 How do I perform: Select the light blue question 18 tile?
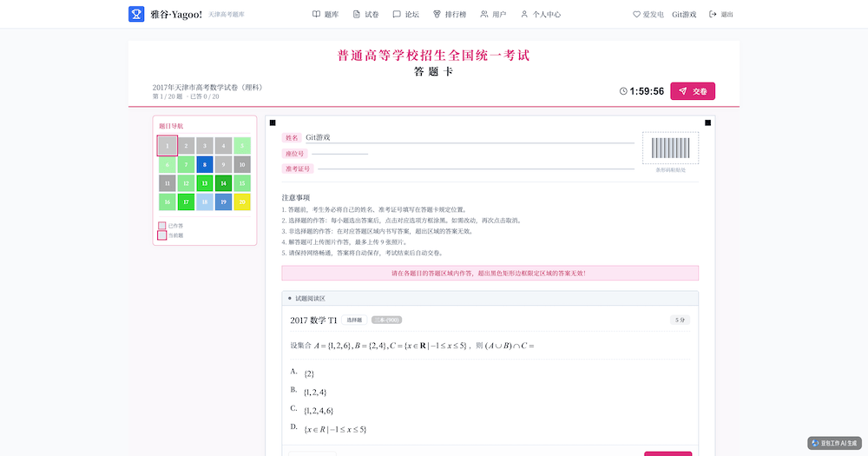click(205, 202)
